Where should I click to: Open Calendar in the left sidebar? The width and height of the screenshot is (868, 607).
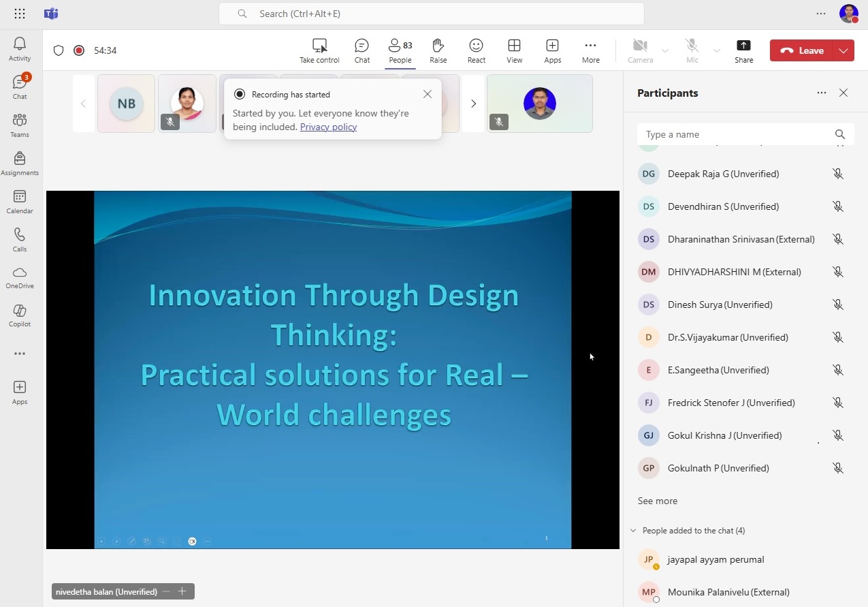pyautogui.click(x=20, y=202)
